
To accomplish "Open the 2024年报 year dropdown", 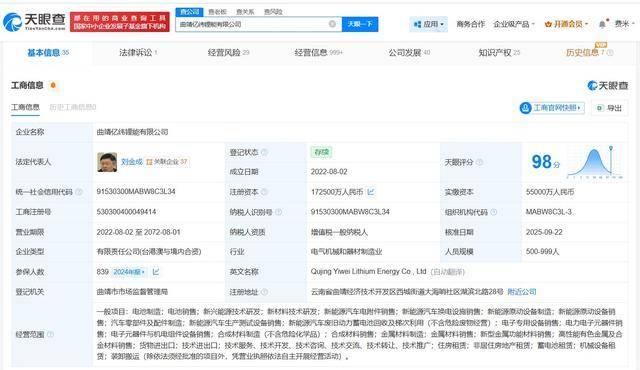I will 129,272.
